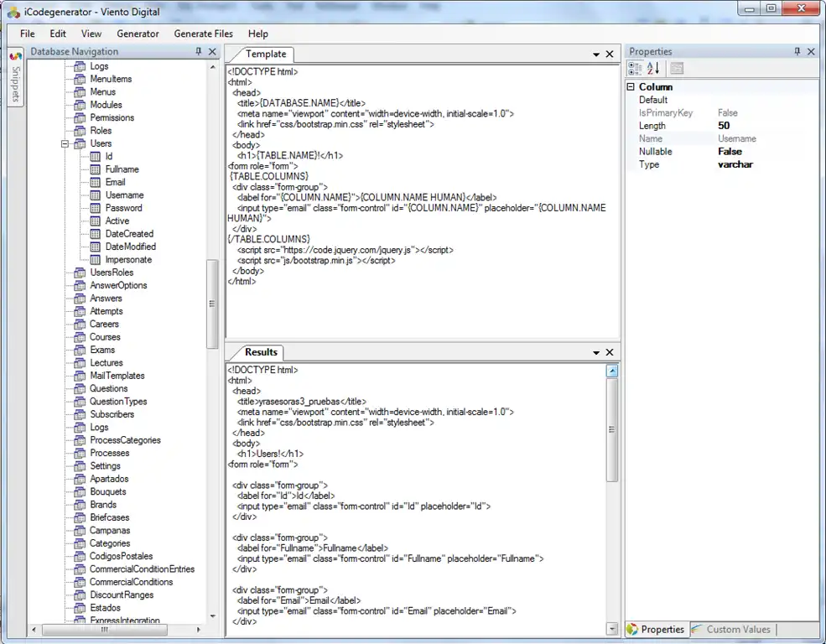Click the iCodegenerator app icon in title bar

(x=13, y=12)
